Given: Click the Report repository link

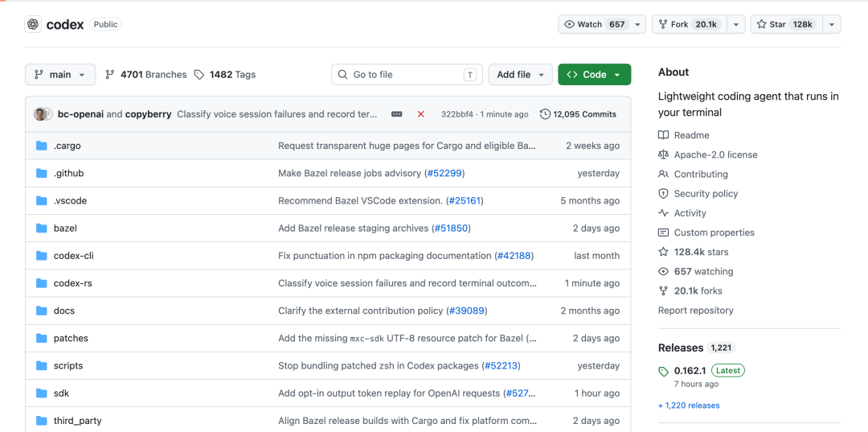Looking at the screenshot, I should [x=695, y=311].
